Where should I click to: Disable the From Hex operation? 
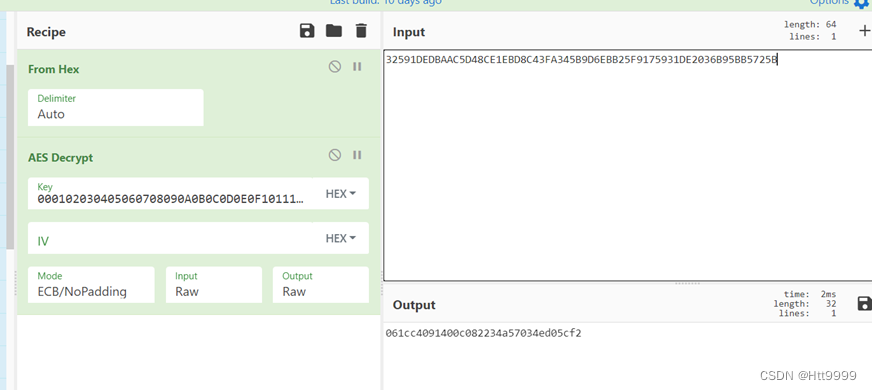click(x=335, y=67)
